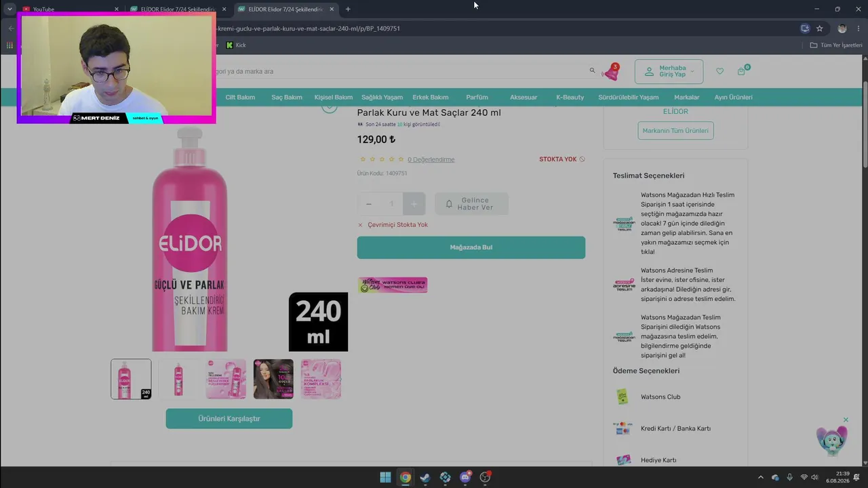Close the YouTube tab
Screen dimensions: 868x488
click(117, 9)
